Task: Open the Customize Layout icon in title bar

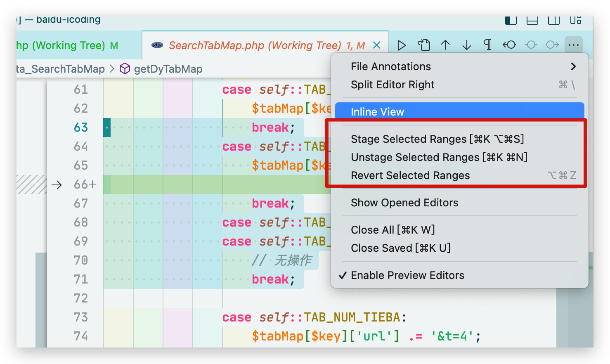Action: pyautogui.click(x=575, y=20)
